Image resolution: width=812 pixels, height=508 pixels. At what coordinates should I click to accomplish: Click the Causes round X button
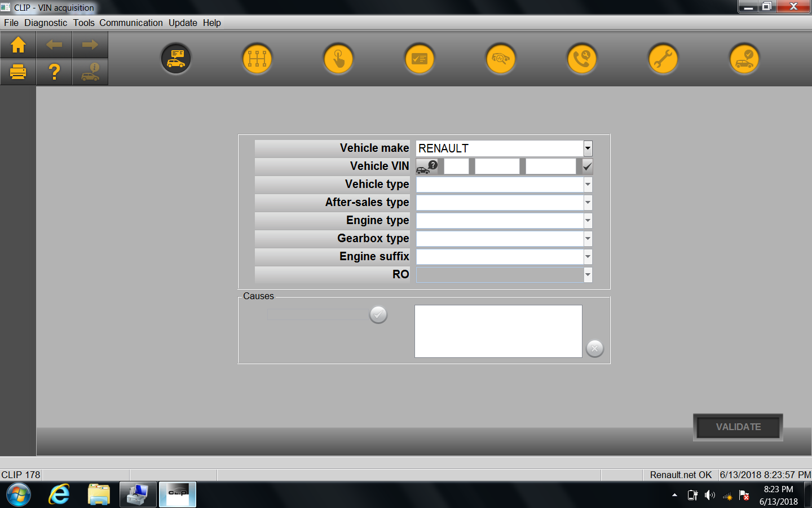point(595,348)
